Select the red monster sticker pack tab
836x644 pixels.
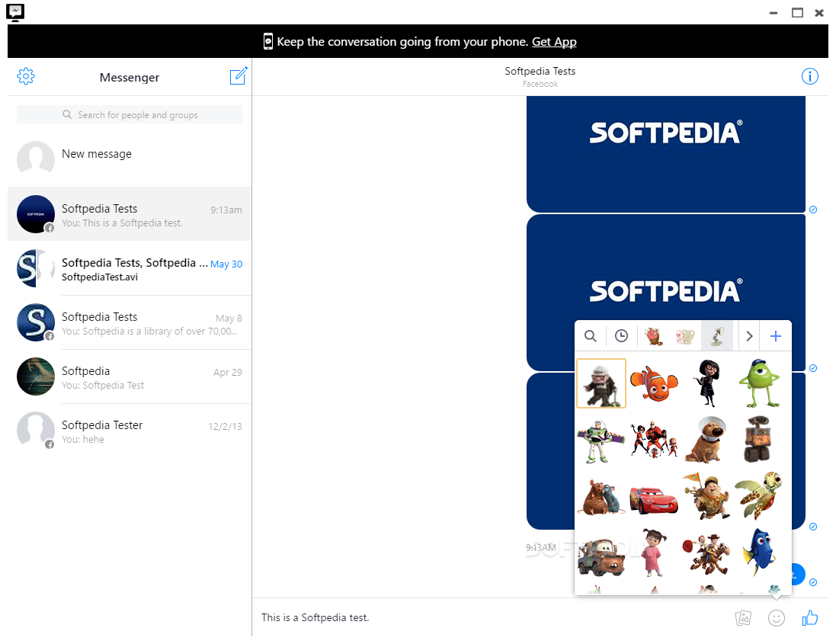pos(654,336)
